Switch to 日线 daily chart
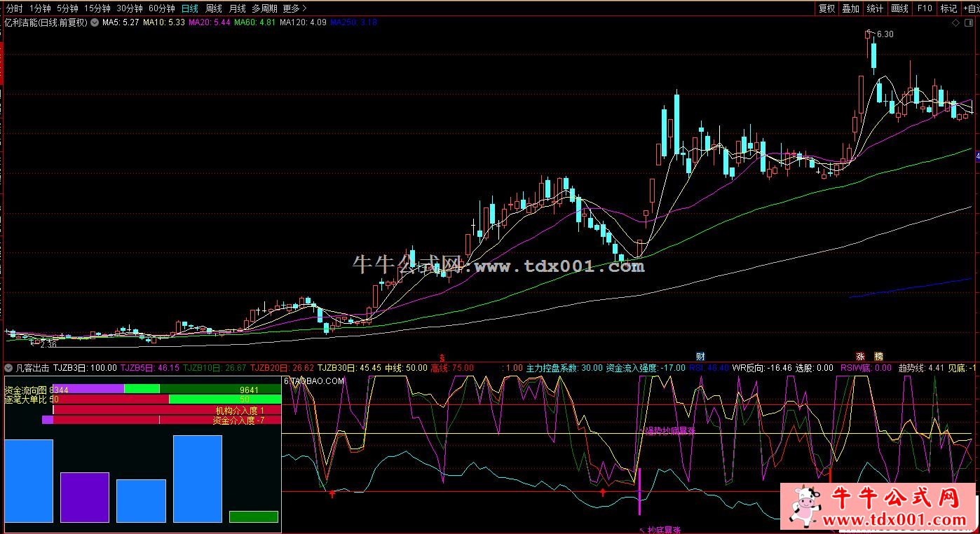The width and height of the screenshot is (980, 534). [x=189, y=8]
